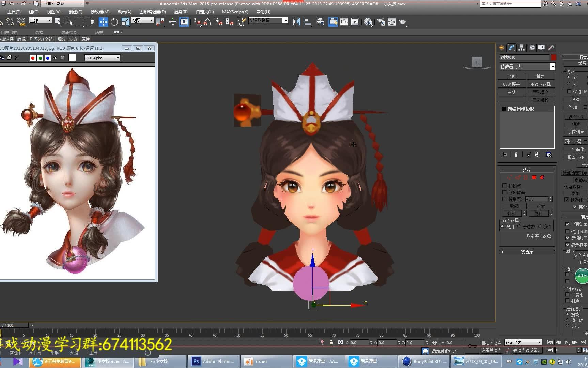Activate the Select and Move tool

coord(103,22)
